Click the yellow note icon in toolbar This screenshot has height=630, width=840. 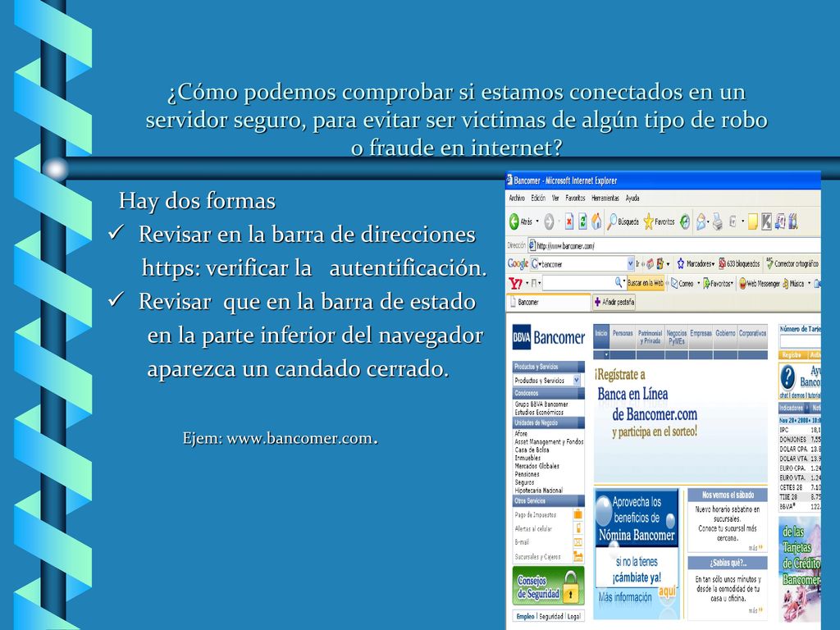click(753, 221)
